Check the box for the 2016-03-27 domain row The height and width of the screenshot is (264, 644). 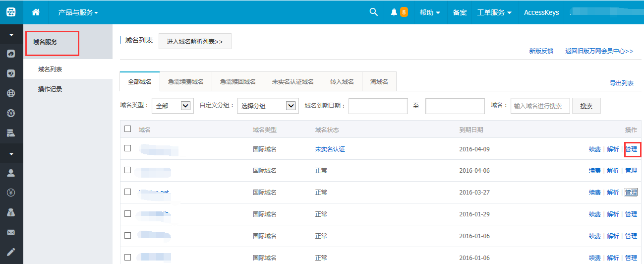coord(128,192)
